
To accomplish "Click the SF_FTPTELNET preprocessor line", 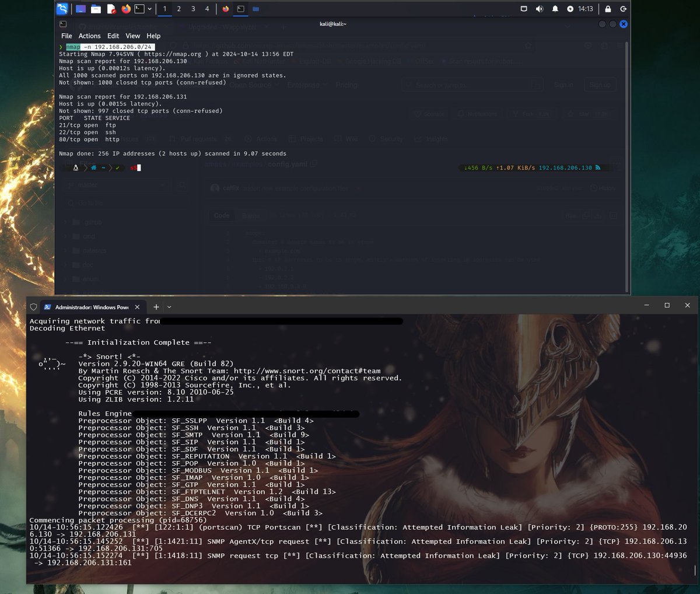I will tap(207, 492).
